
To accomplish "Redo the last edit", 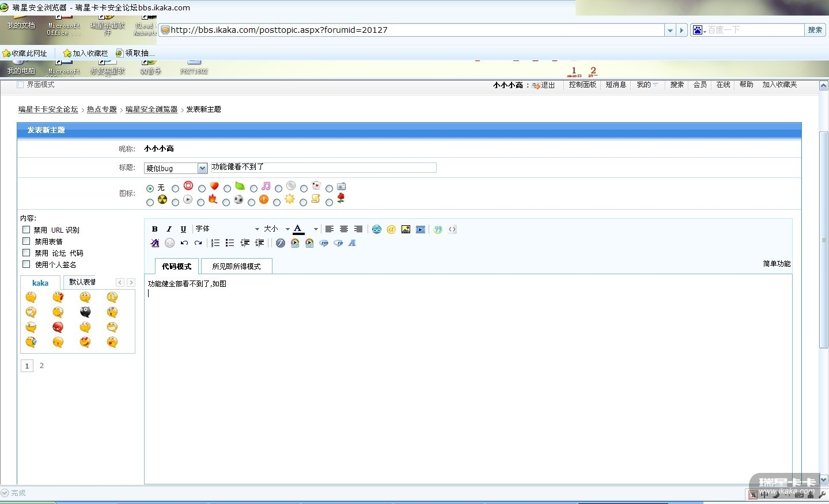I will (198, 243).
